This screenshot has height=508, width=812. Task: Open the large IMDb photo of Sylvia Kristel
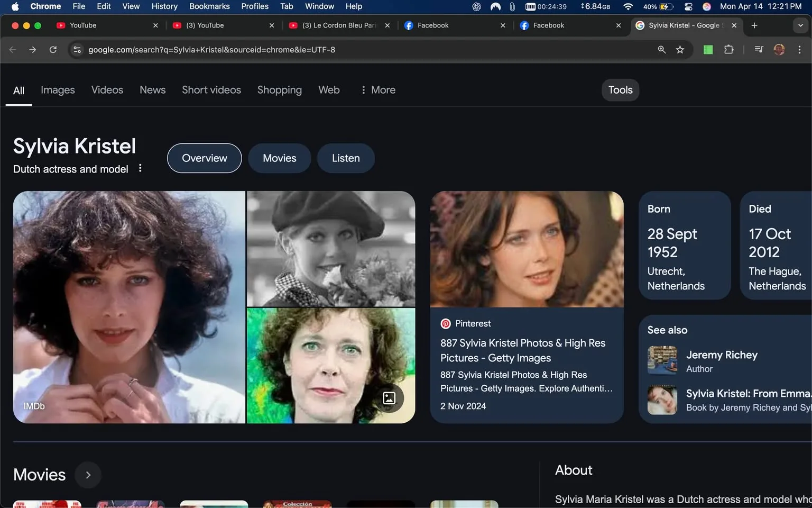click(x=129, y=307)
